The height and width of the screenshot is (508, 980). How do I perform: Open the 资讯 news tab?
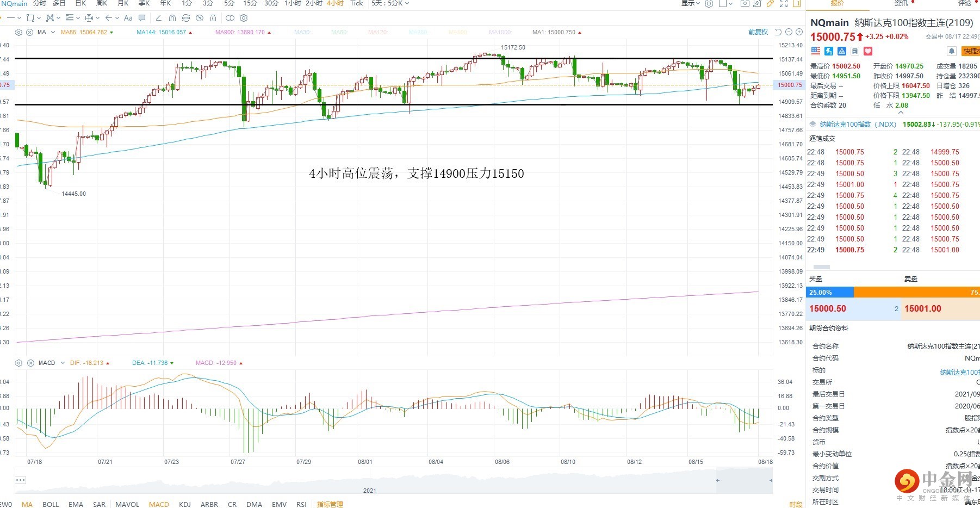coord(901,4)
